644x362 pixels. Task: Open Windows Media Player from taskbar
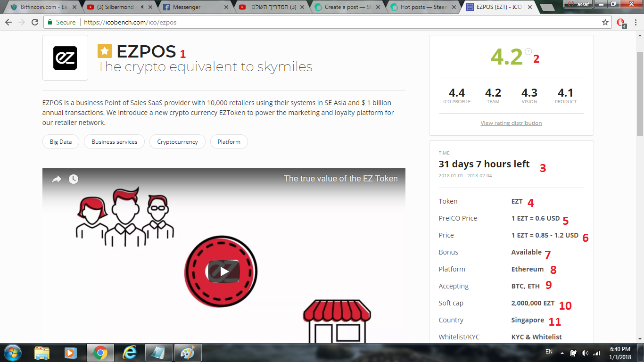click(x=70, y=353)
